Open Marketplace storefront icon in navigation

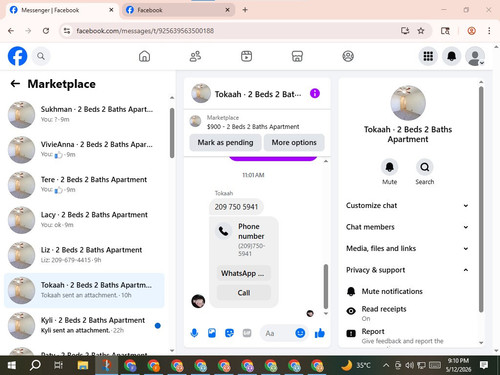tap(297, 56)
